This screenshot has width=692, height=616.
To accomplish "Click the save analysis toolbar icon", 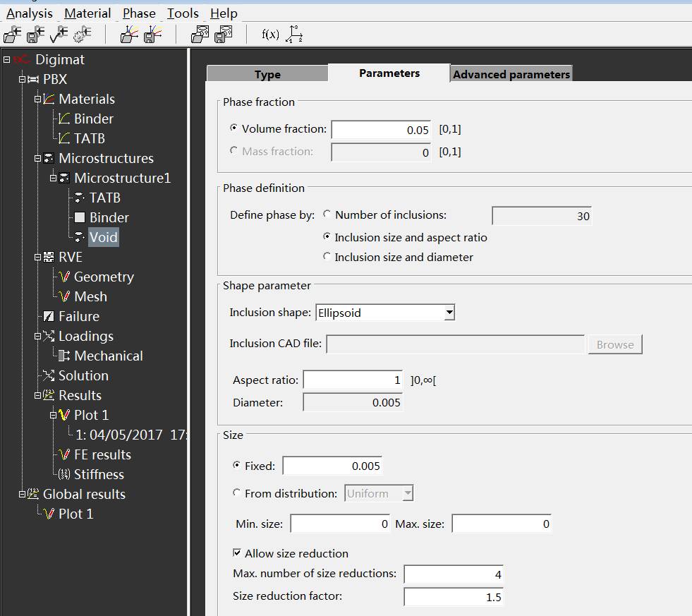I will [x=35, y=35].
